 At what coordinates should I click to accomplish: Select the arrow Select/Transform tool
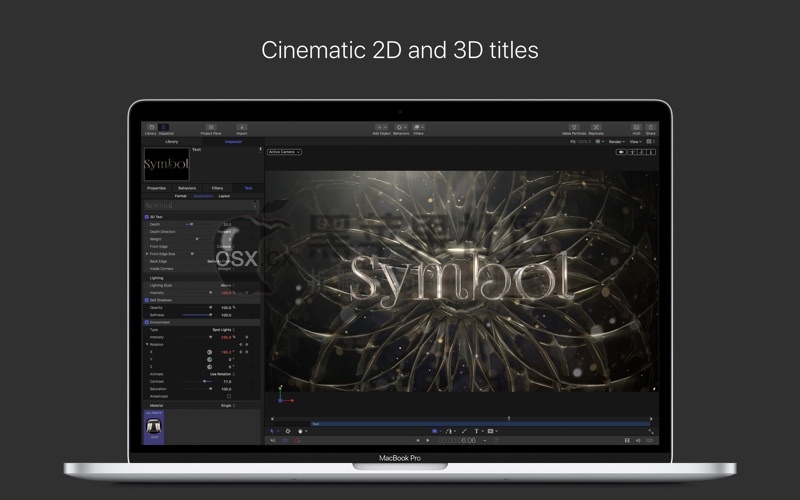coord(272,431)
